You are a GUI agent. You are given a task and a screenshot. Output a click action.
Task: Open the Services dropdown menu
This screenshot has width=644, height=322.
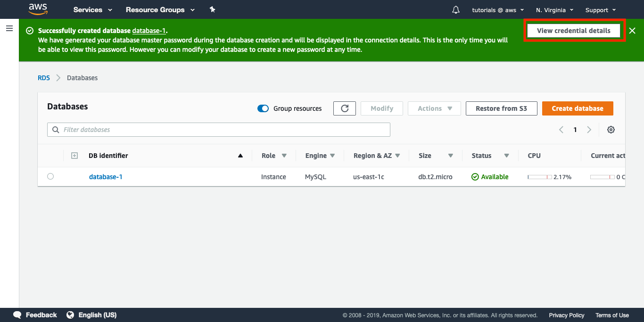[93, 10]
